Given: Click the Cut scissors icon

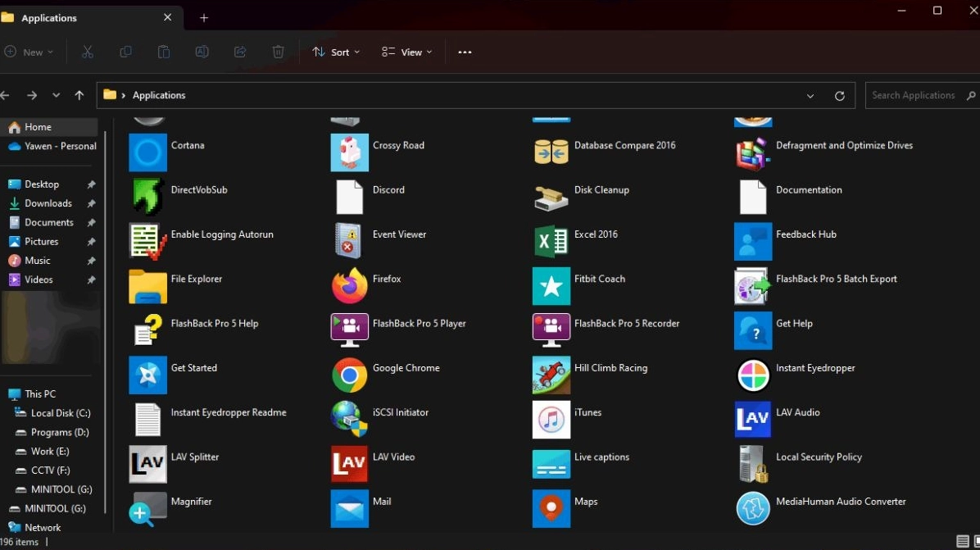Looking at the screenshot, I should tap(88, 52).
